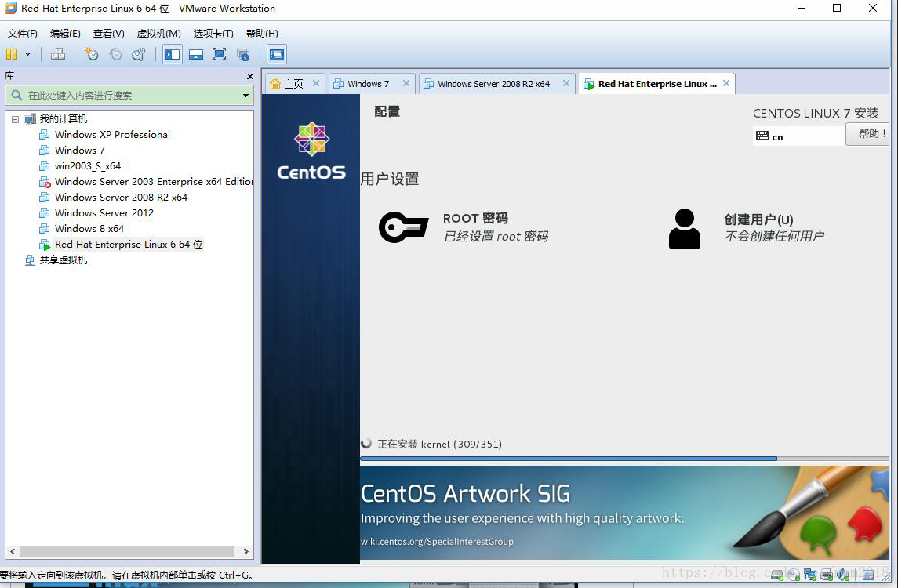Select Windows Server 2003 Enterprise x64 Edition
The width and height of the screenshot is (898, 588).
click(x=154, y=181)
